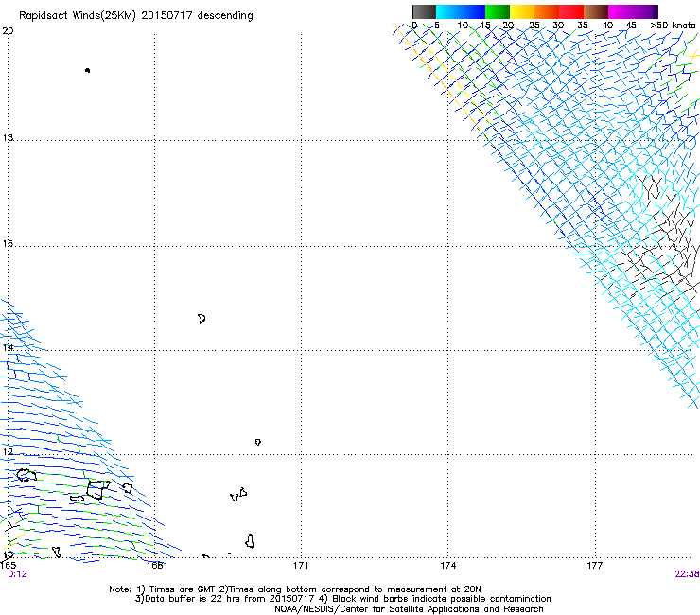The height and width of the screenshot is (615, 700).
Task: Click the tiny island outline above 12N
Action: point(257,442)
